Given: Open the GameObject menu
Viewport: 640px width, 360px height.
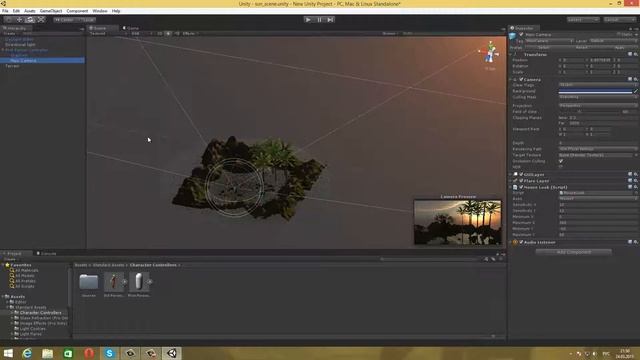Looking at the screenshot, I should click(51, 11).
